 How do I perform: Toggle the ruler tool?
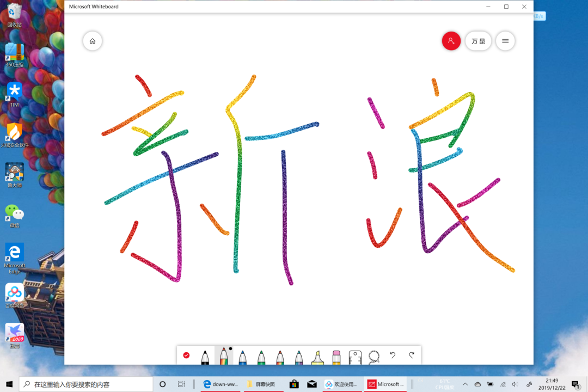[x=355, y=357]
